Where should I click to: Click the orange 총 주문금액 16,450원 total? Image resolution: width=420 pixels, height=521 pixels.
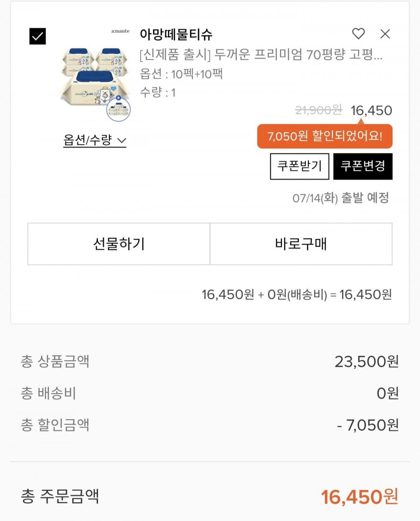coord(360,497)
